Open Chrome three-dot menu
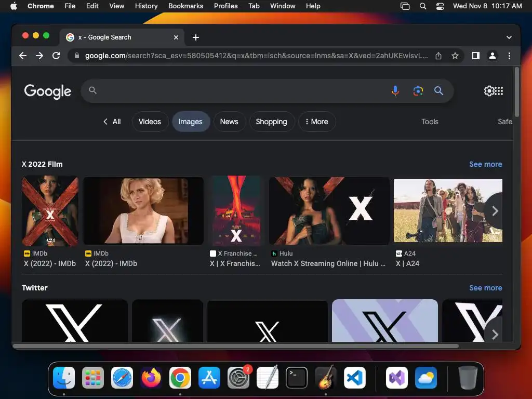The image size is (532, 399). point(509,56)
